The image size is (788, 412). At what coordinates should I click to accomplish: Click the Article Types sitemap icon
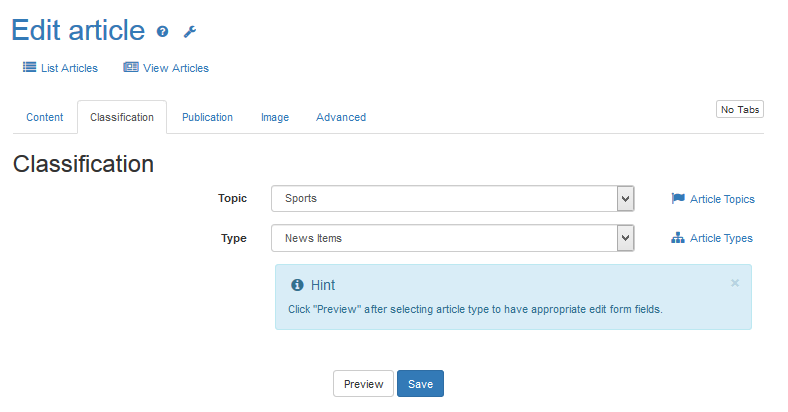click(678, 238)
